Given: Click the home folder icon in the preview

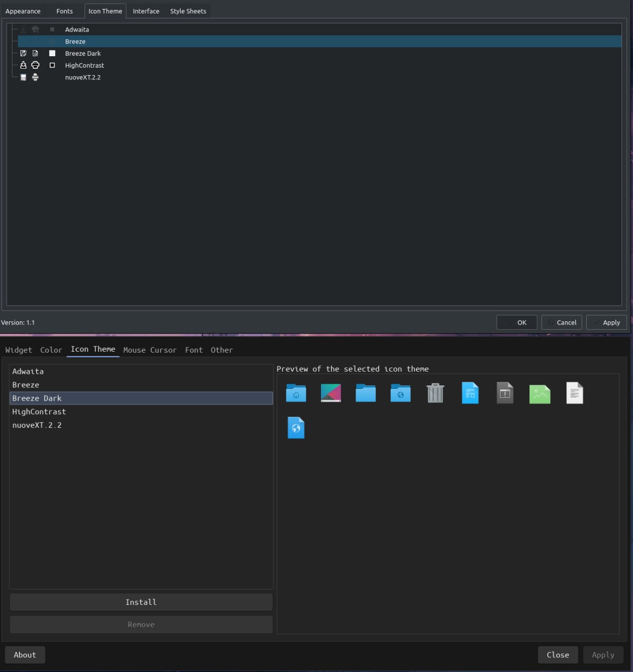Looking at the screenshot, I should pyautogui.click(x=296, y=393).
